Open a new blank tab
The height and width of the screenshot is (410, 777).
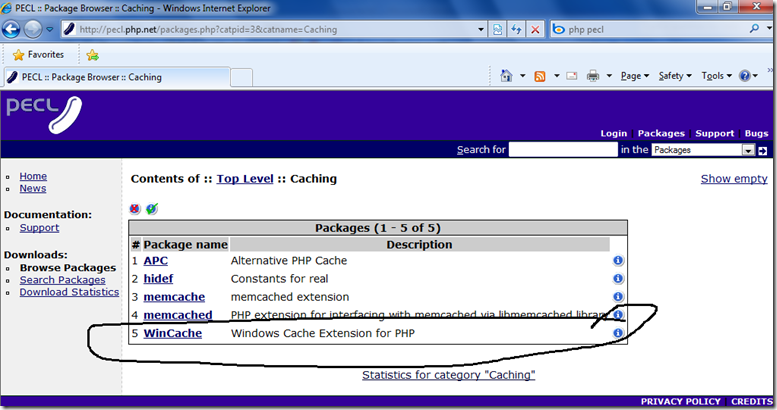point(241,78)
